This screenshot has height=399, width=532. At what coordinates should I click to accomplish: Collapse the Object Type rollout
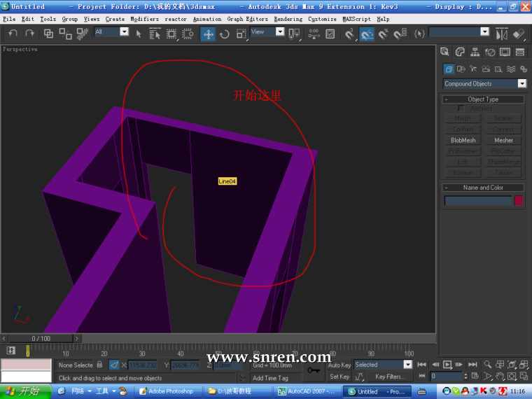tap(483, 99)
